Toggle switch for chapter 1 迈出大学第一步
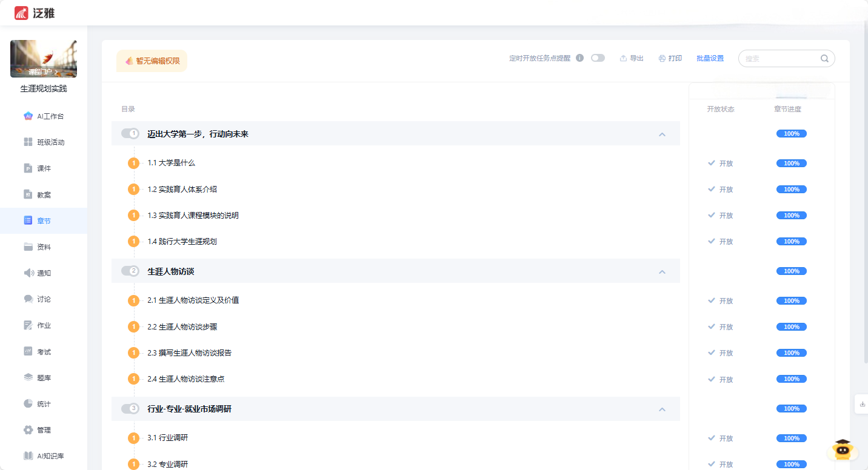868x470 pixels. pyautogui.click(x=130, y=133)
